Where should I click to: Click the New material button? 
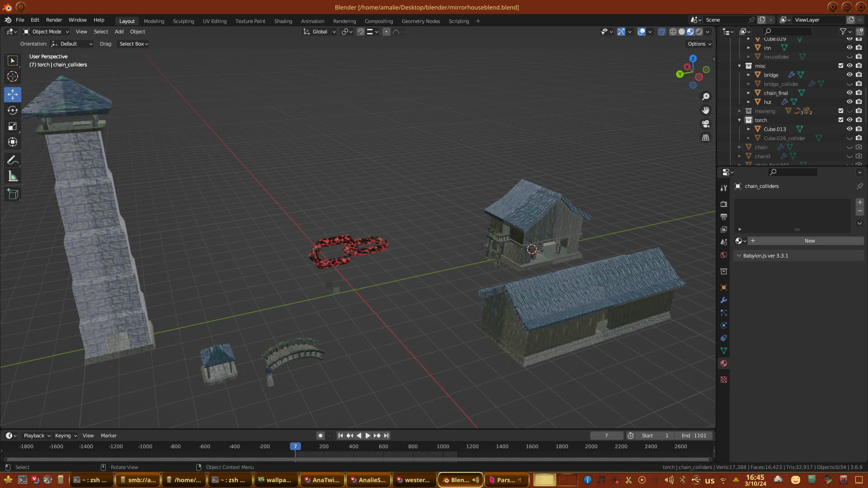tap(809, 241)
